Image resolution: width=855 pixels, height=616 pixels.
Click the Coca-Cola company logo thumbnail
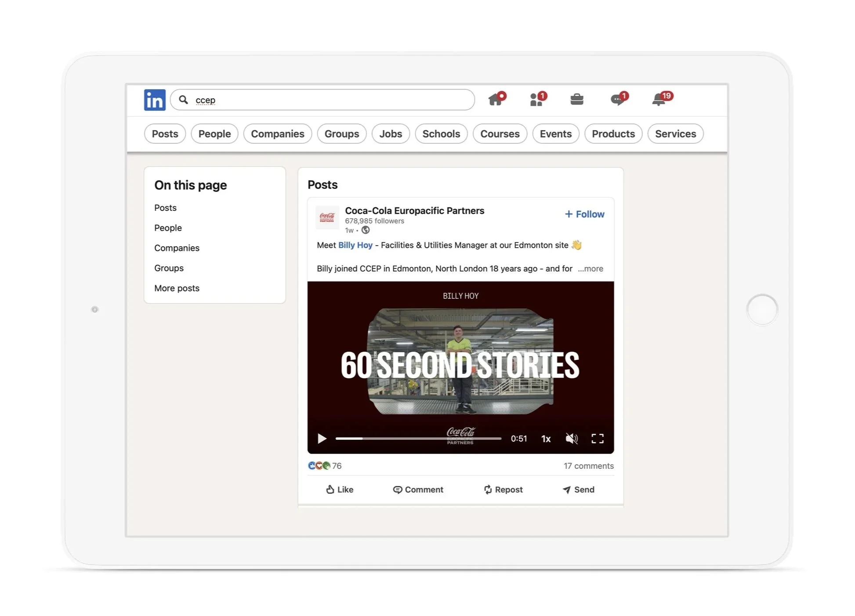(327, 217)
